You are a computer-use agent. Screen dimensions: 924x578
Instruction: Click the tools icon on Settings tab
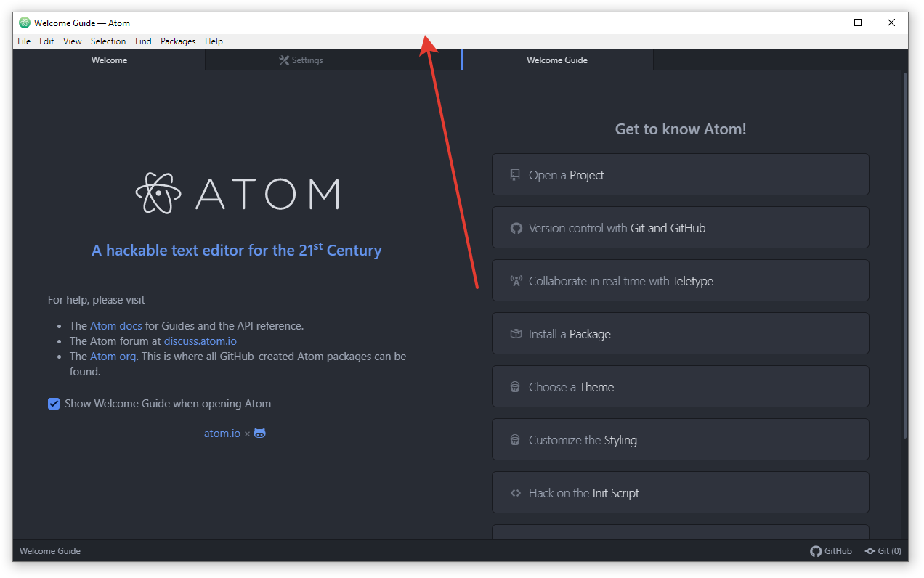coord(284,60)
